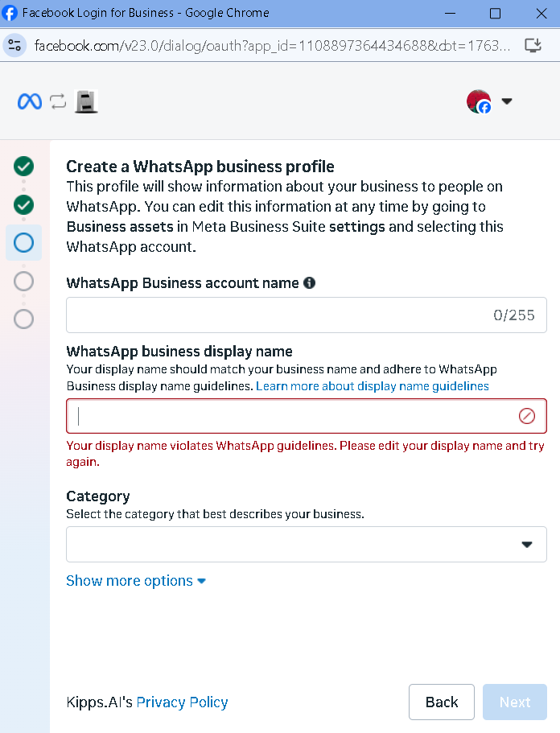Click the info icon beside account name label
560x733 pixels.
[x=310, y=283]
